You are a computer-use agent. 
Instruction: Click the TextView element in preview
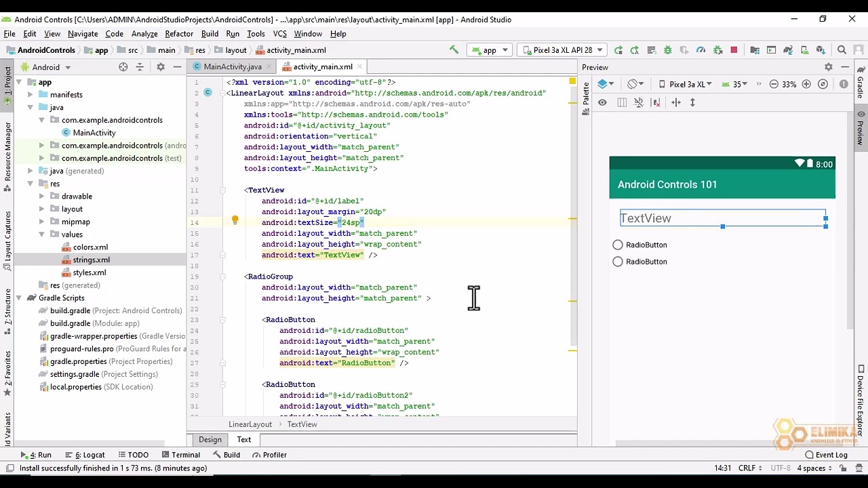pyautogui.click(x=722, y=218)
